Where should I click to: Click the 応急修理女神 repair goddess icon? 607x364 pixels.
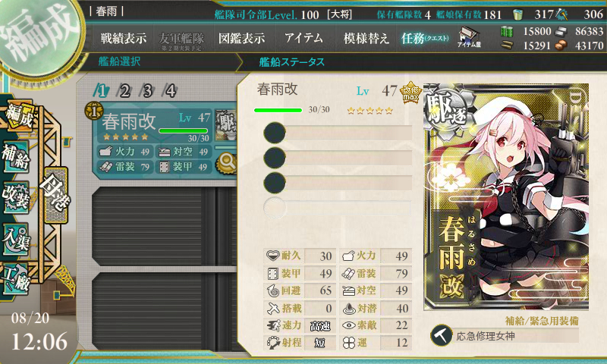[441, 335]
